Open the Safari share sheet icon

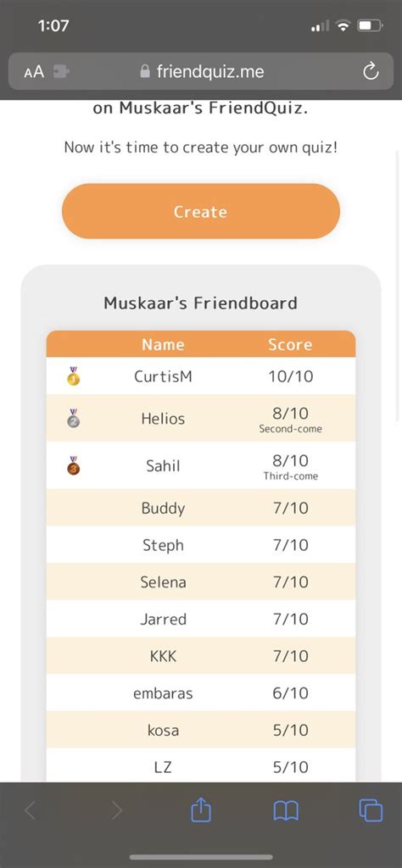point(201,811)
